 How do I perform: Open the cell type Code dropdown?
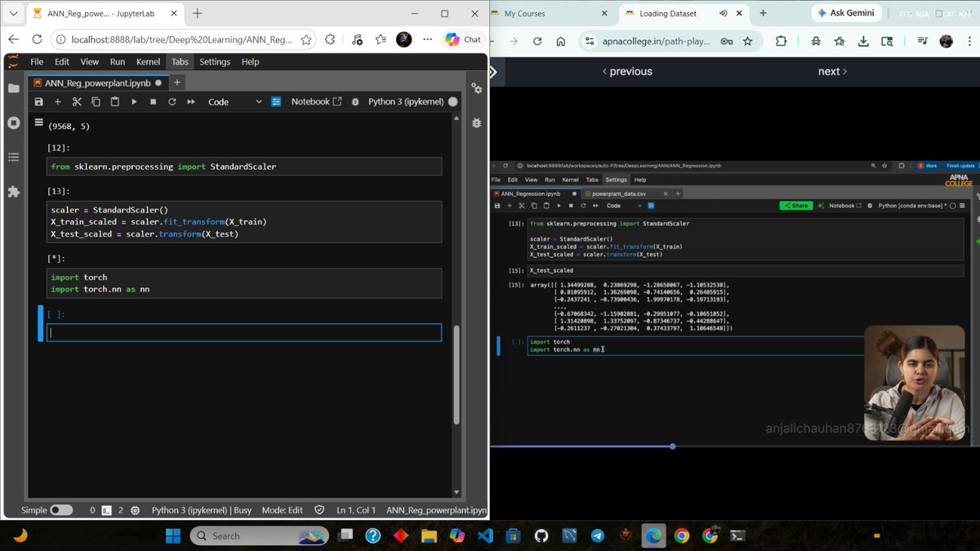pos(234,102)
